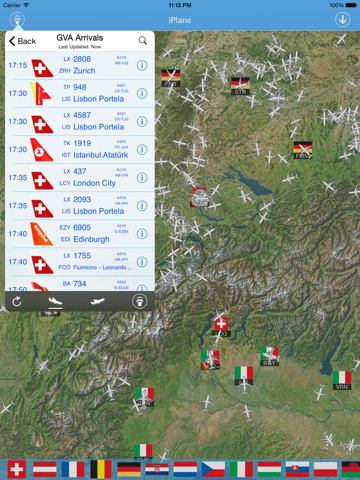Select flight LX 1755 from Fiumicino
This screenshot has width=360, height=480.
point(80,262)
